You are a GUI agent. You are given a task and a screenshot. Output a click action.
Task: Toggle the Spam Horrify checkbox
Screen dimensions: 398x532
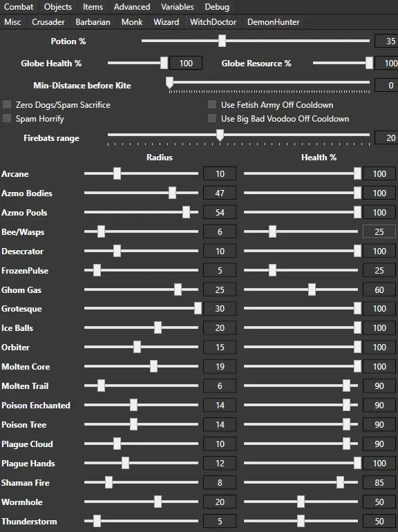coord(7,118)
